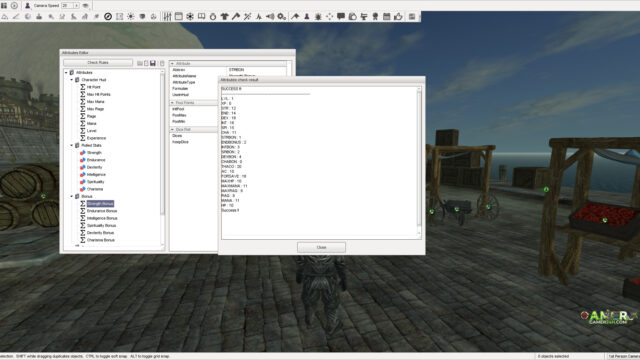Click the pencil draw toolbar icon
The height and width of the screenshot is (360, 640).
[16, 16]
